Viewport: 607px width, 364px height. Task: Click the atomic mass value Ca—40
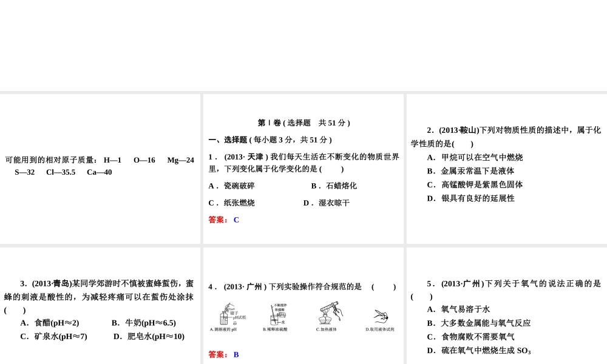pos(100,172)
